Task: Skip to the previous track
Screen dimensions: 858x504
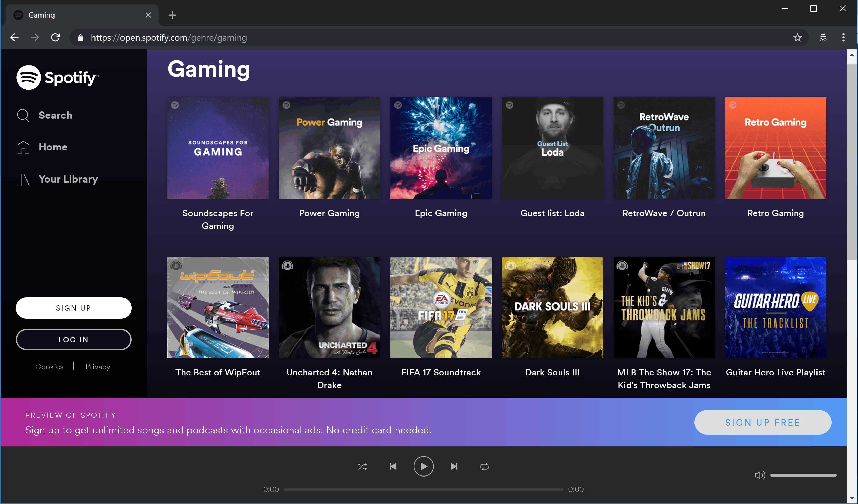Action: click(393, 467)
